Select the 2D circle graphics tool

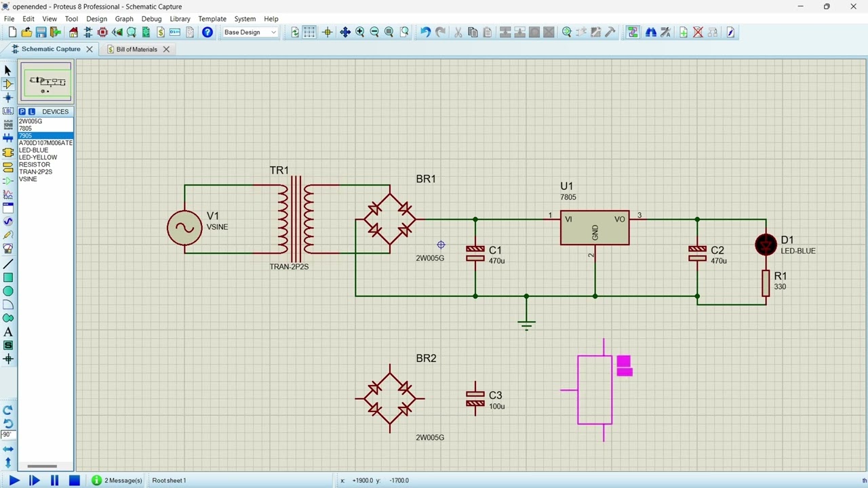pyautogui.click(x=8, y=291)
